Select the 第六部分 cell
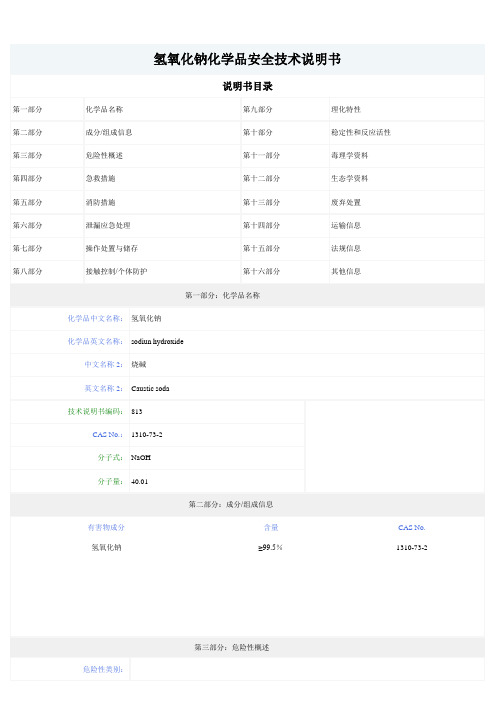Screen dimensions: 496x702 click(27, 225)
